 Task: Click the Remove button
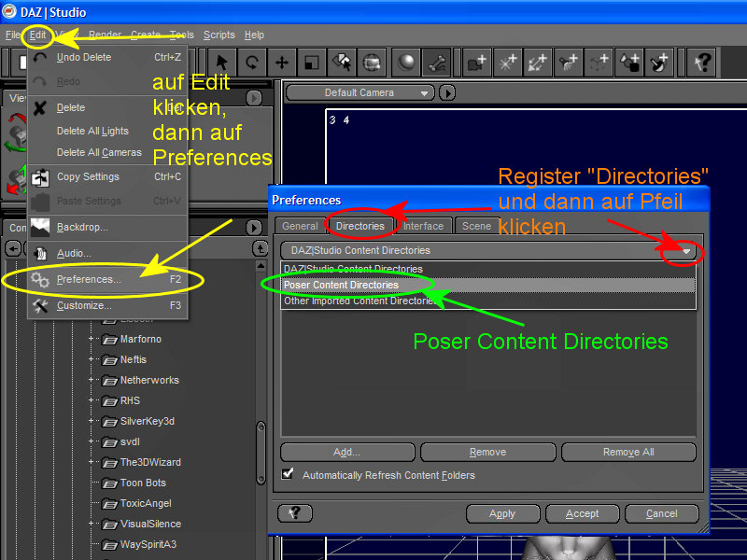point(487,452)
